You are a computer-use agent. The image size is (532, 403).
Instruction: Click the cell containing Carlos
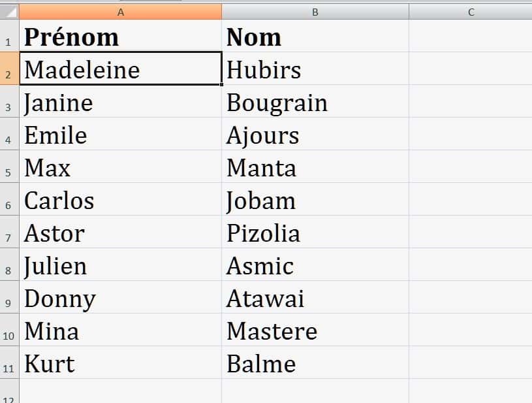121,201
